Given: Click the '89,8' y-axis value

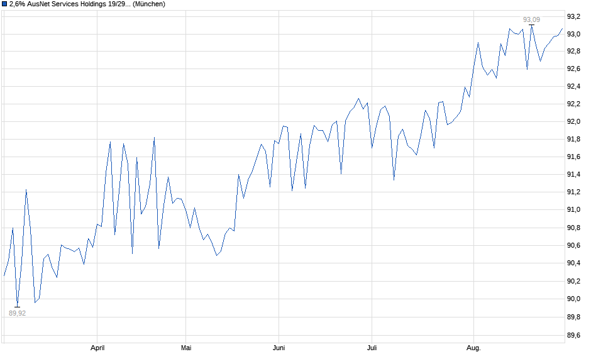Looking at the screenshot, I should (573, 317).
